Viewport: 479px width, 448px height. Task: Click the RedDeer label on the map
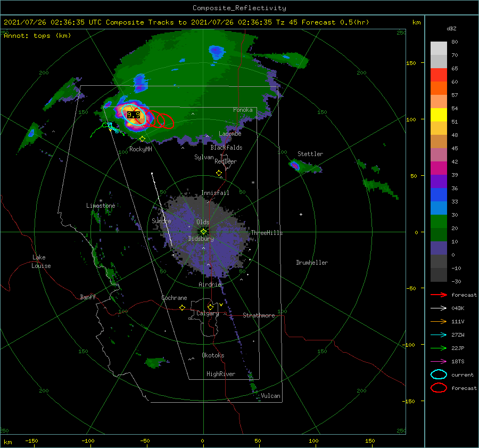pos(226,161)
